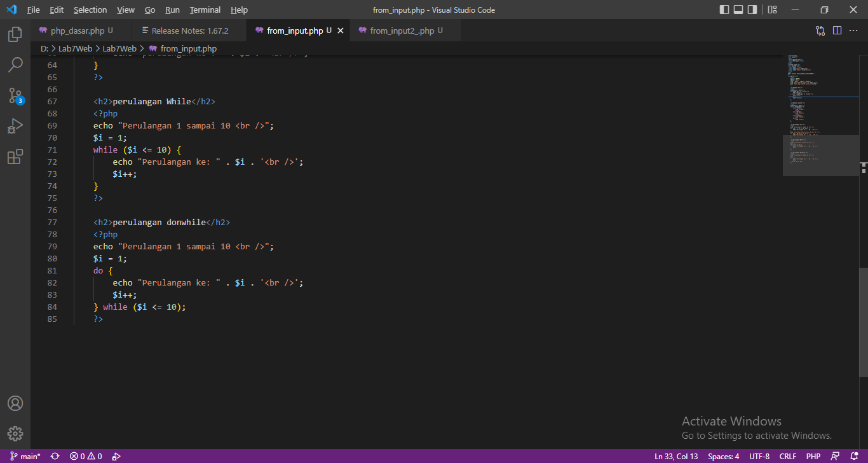Open Run and Debug view
This screenshot has width=868, height=463.
click(x=15, y=126)
